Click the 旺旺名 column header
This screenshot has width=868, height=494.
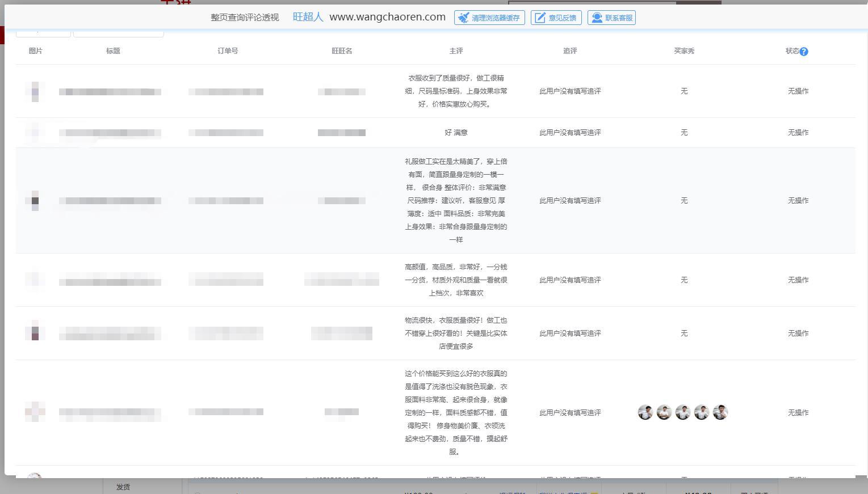tap(342, 51)
